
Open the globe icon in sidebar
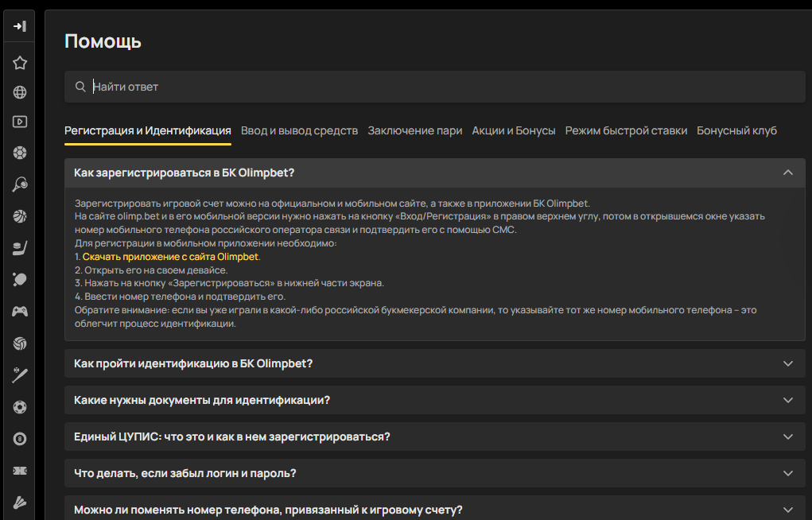click(20, 92)
